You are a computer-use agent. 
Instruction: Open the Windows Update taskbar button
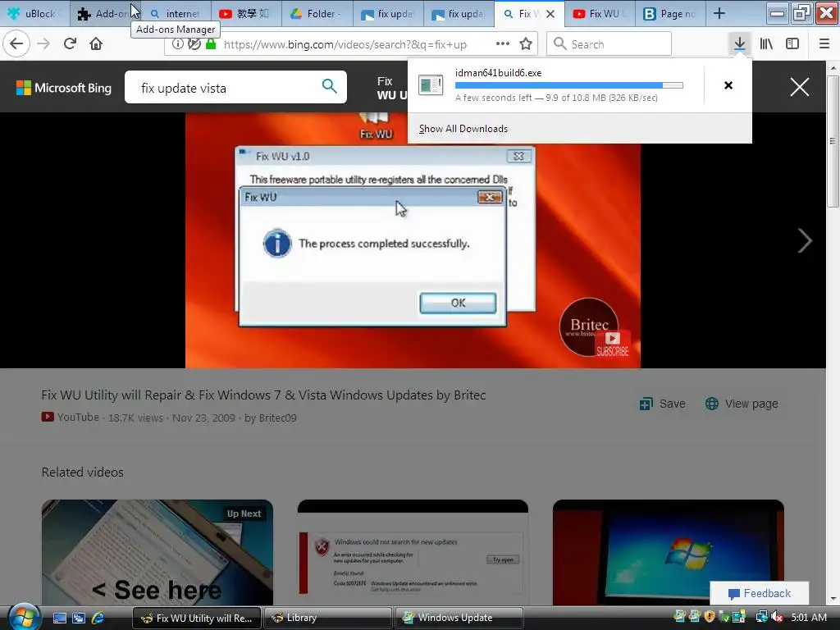459,618
